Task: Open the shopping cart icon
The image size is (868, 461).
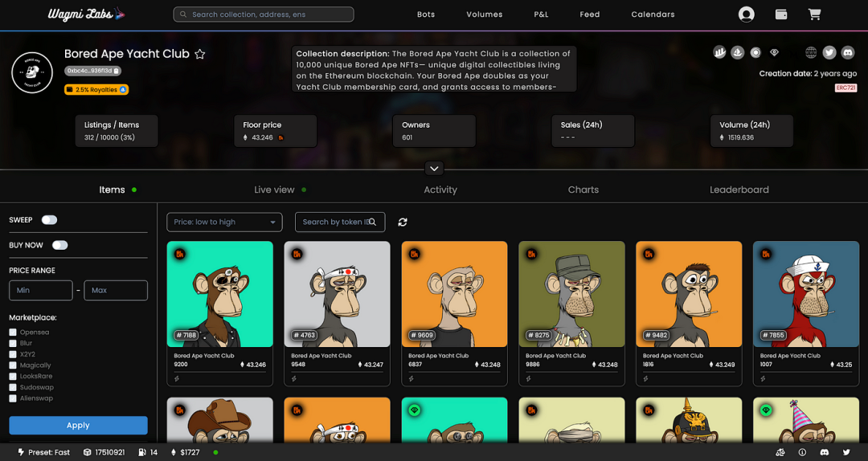Action: (814, 14)
